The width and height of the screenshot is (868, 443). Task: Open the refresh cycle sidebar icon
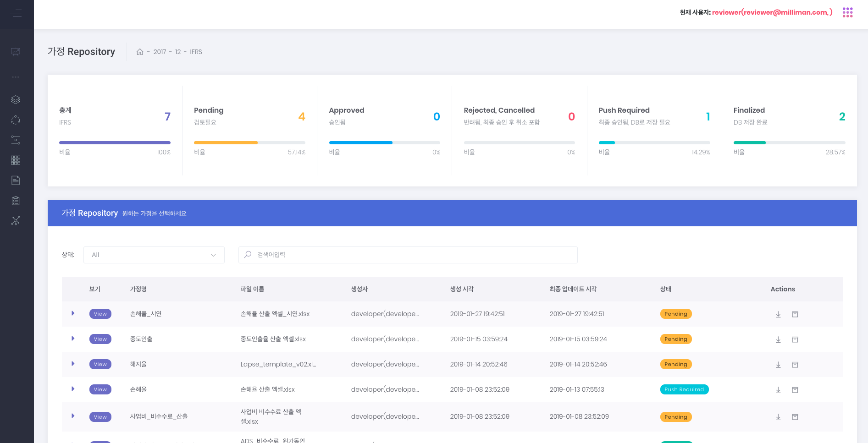point(16,120)
